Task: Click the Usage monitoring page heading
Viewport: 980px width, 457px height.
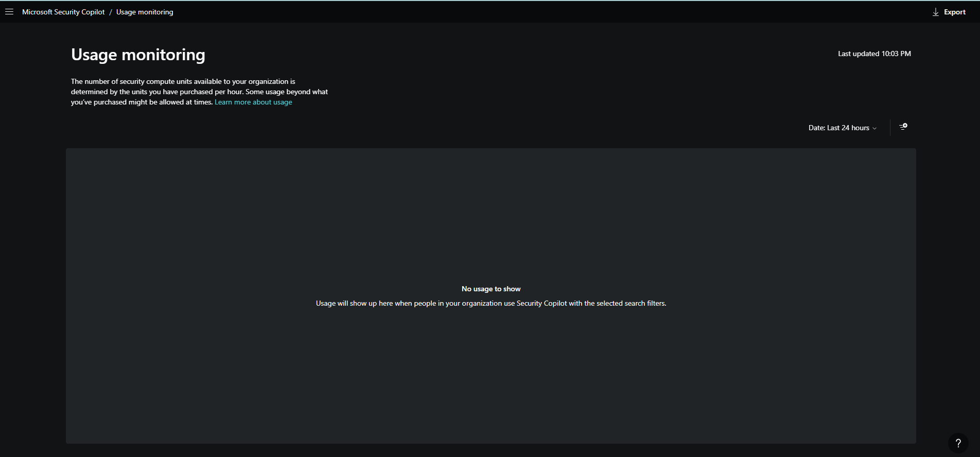Action: (138, 55)
